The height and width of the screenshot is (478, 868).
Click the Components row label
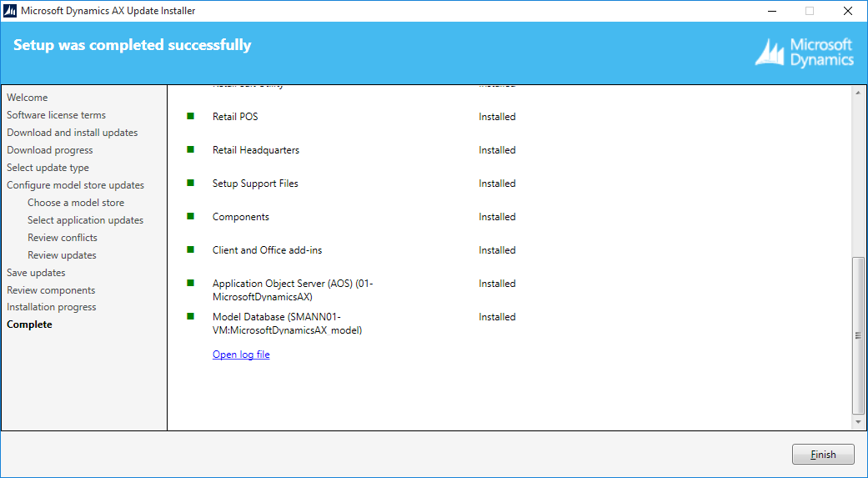pos(241,217)
